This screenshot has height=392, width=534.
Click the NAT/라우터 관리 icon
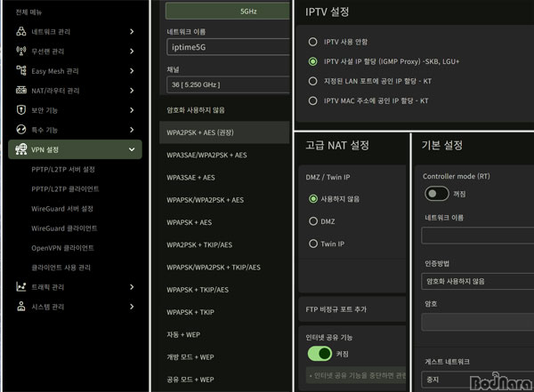pyautogui.click(x=20, y=91)
